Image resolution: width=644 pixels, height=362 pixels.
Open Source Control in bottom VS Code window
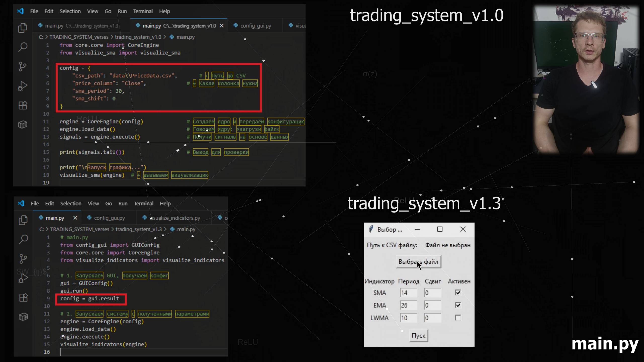coord(23,259)
